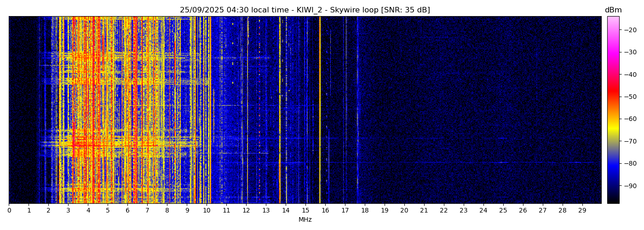This screenshot has height=230, width=644.
Task: Click the 10 MHz tick label on the axis
Action: 207,211
